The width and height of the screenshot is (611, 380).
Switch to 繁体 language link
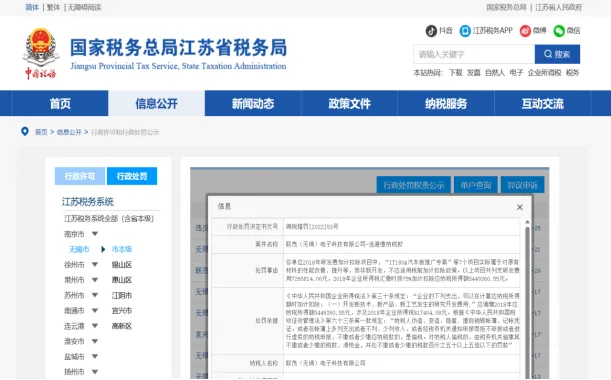[53, 7]
